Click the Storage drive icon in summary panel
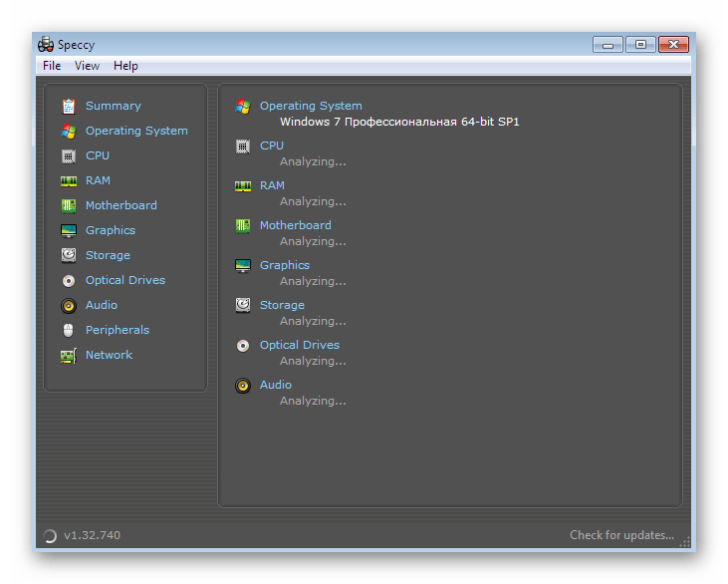Screen dimensions: 728x584 click(x=243, y=306)
